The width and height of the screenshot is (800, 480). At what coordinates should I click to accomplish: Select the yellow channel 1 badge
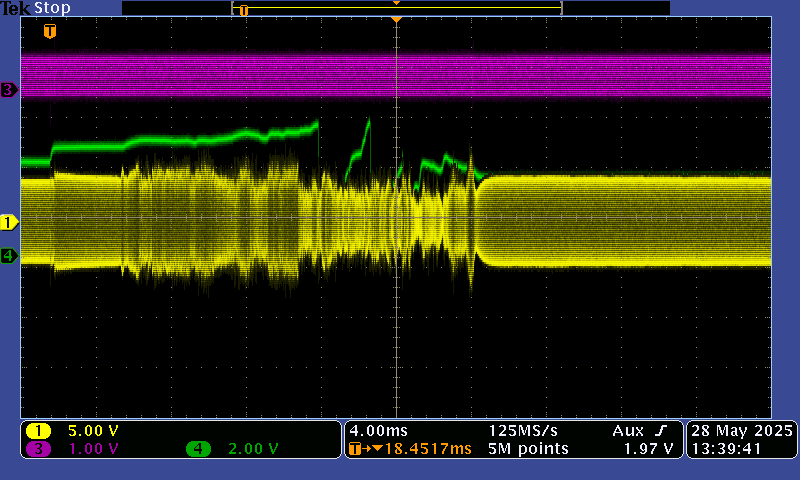(x=39, y=431)
